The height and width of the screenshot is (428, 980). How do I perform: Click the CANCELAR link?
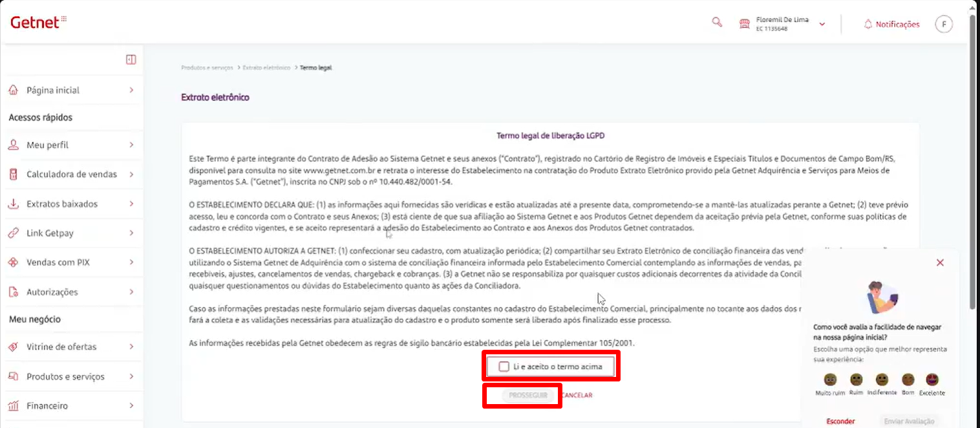pos(577,395)
